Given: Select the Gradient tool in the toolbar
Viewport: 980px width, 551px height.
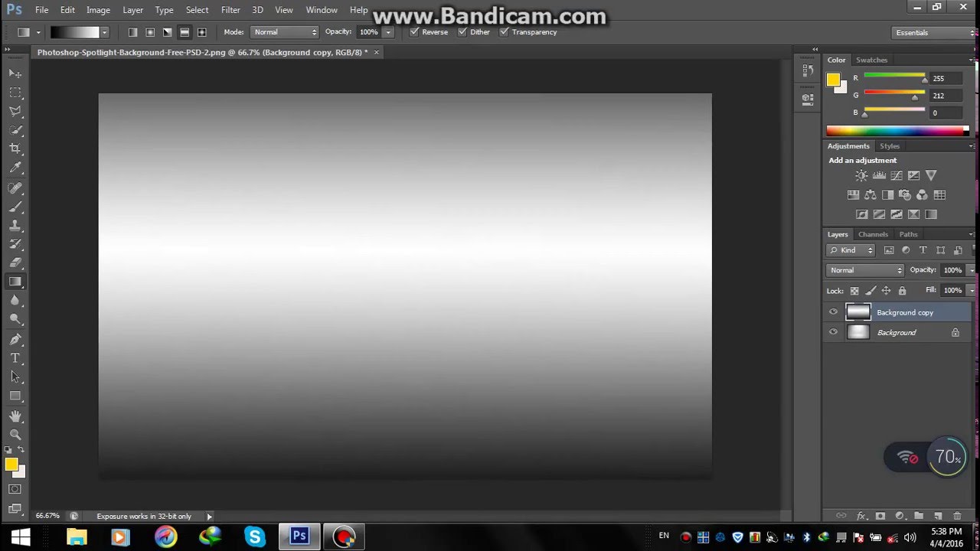Looking at the screenshot, I should coord(15,281).
